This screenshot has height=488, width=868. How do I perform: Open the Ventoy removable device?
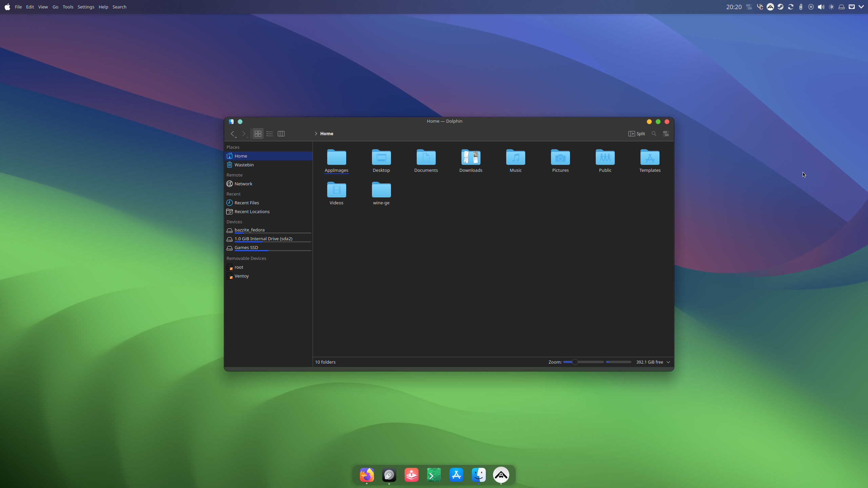tap(241, 276)
